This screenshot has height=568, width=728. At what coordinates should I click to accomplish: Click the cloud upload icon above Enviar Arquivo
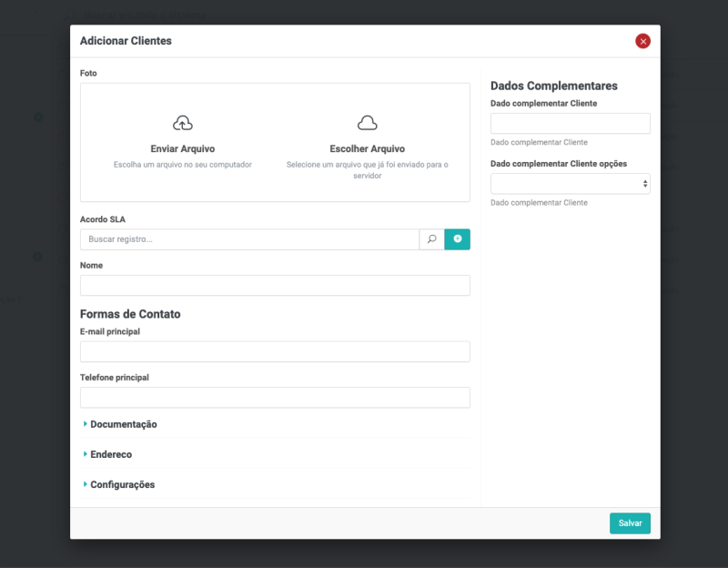183,123
